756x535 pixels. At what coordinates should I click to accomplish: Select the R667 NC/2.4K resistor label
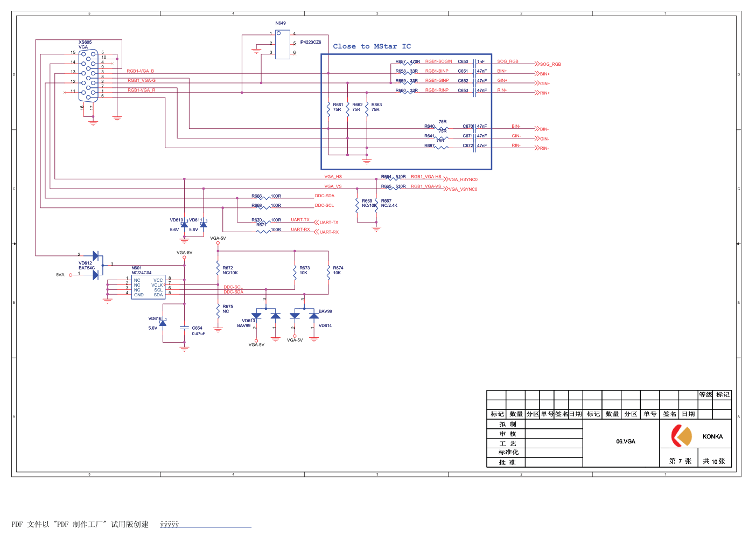coord(389,203)
